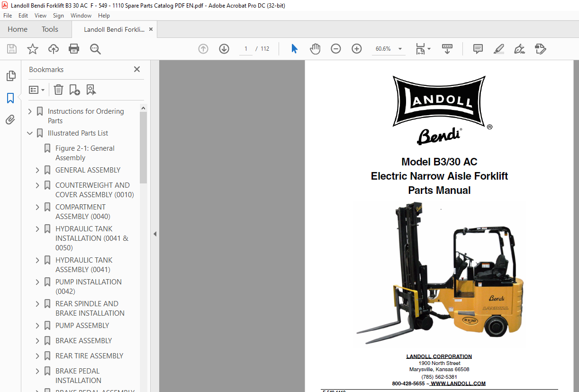
Task: Activate the Hand pan tool
Action: click(315, 49)
